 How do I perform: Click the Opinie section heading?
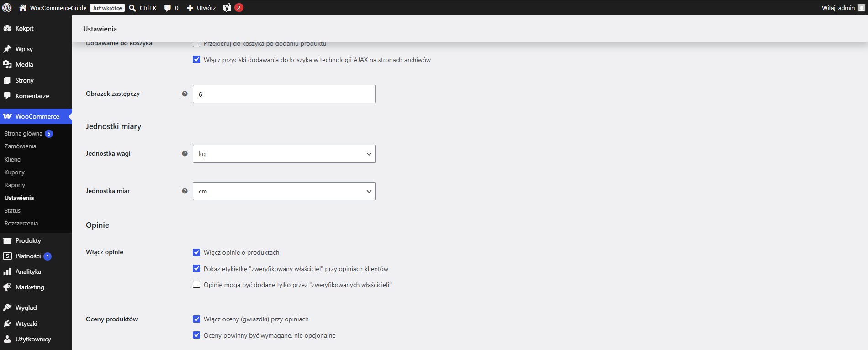[97, 225]
